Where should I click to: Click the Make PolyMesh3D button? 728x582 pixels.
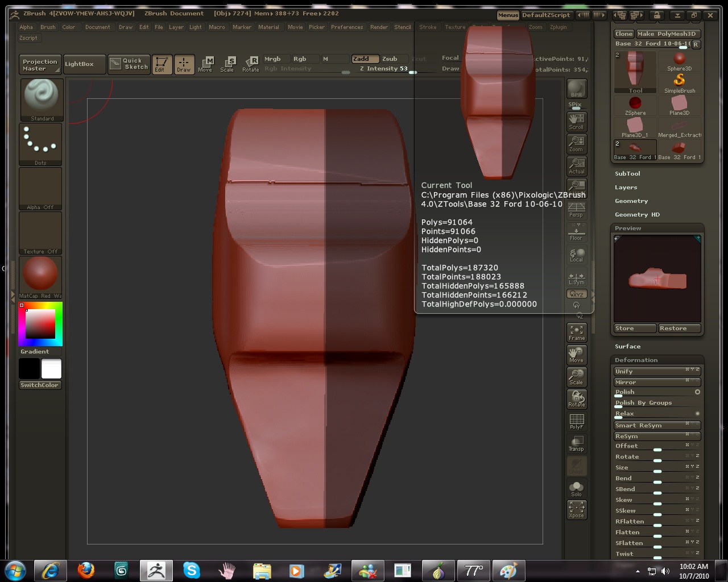coord(668,34)
